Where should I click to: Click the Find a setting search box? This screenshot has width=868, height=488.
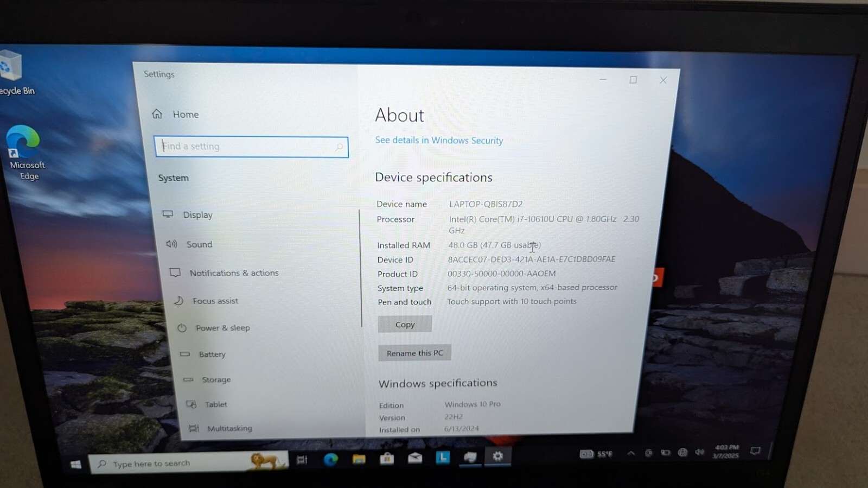(x=251, y=147)
